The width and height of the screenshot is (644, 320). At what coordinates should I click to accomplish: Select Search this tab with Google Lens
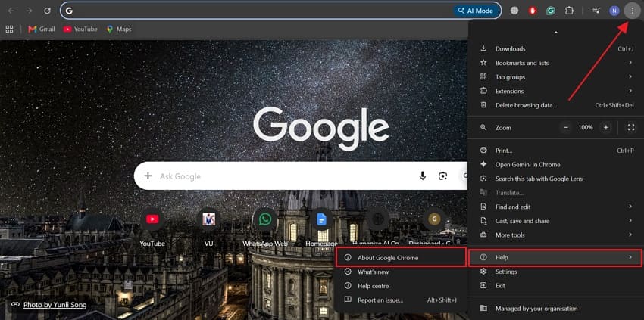click(557, 179)
